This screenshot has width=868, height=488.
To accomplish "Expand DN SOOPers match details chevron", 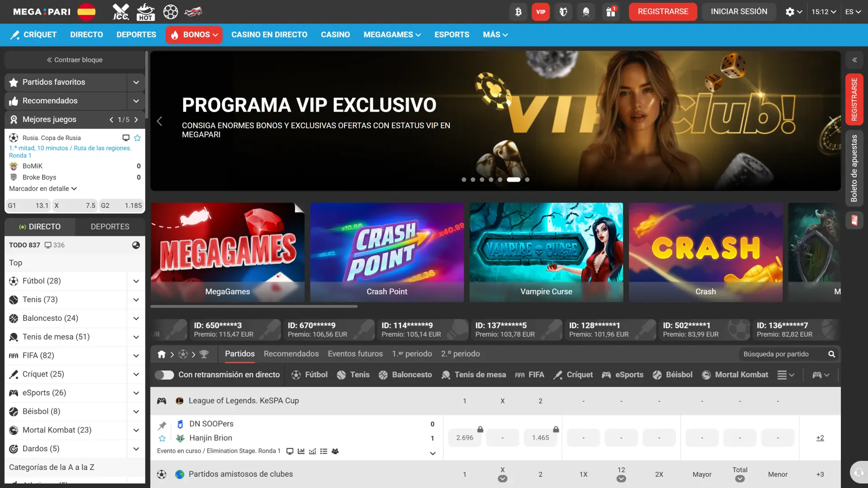I will click(x=433, y=453).
